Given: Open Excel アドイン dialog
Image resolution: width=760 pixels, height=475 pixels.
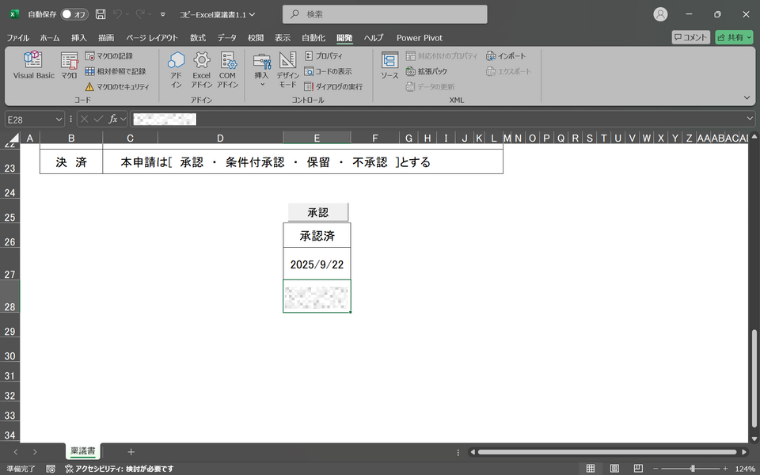Looking at the screenshot, I should (201, 70).
